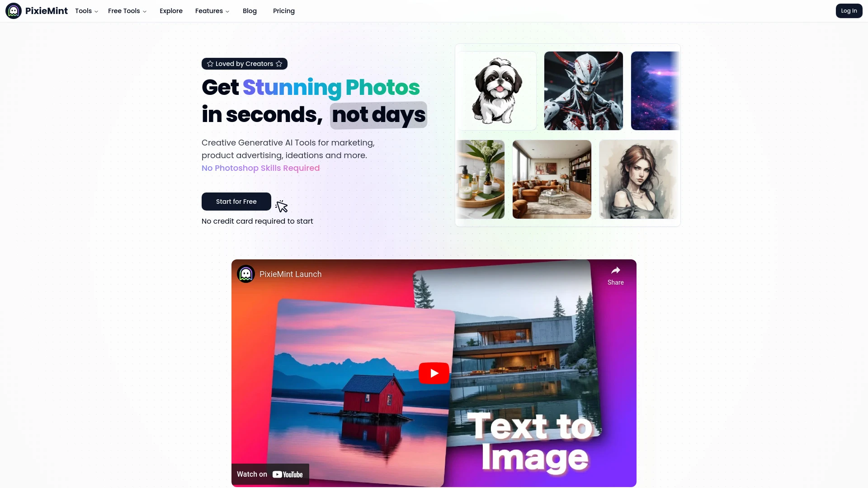The image size is (868, 488).
Task: Select the interior room scene thumbnail
Action: [x=552, y=179]
